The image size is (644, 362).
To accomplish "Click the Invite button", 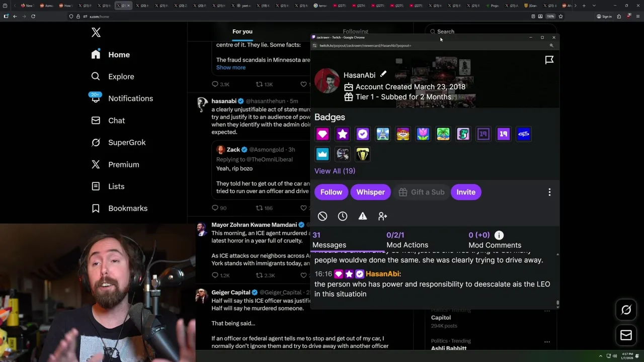I will coord(466,192).
